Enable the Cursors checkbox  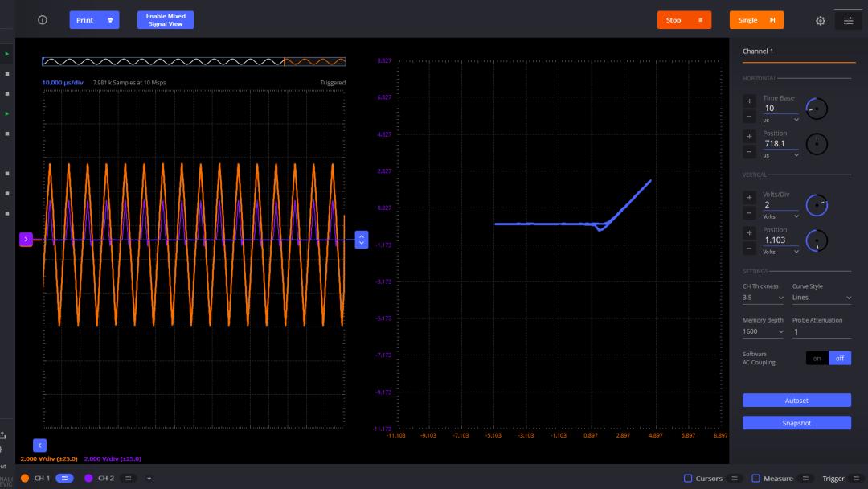pyautogui.click(x=688, y=479)
